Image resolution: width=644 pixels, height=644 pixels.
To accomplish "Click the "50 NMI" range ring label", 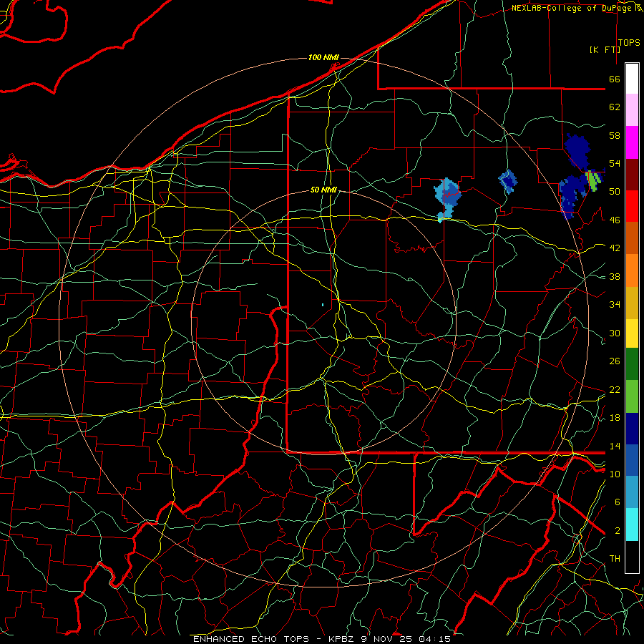I will 323,190.
